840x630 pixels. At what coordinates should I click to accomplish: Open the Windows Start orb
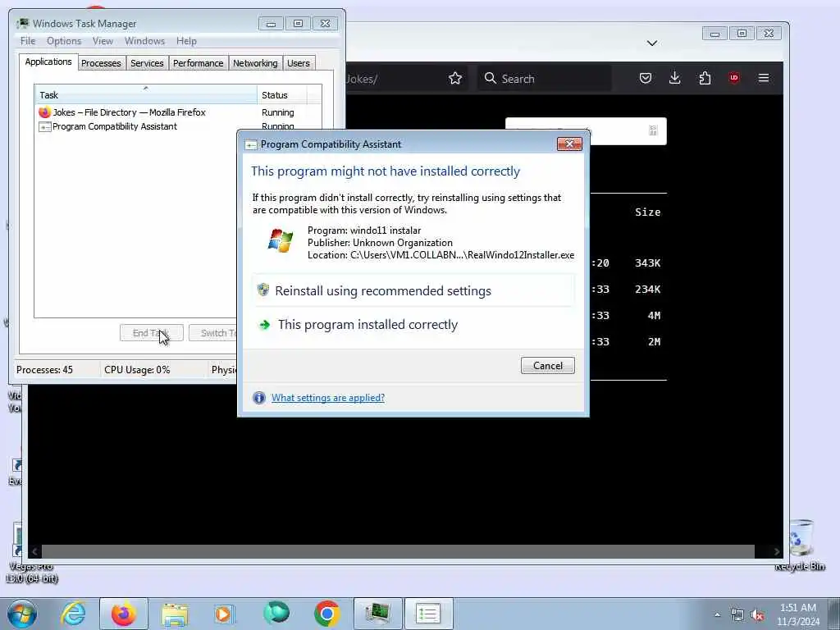tap(22, 614)
